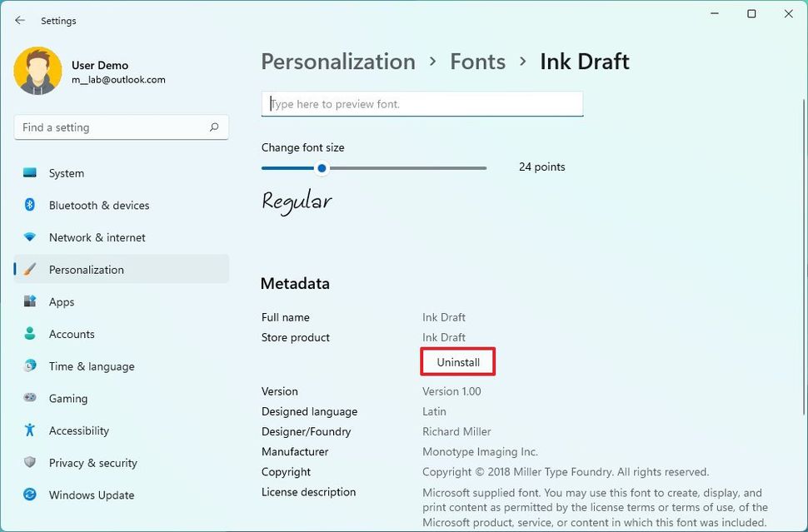Click the font preview text field
Screen dimensions: 808x532
point(421,103)
